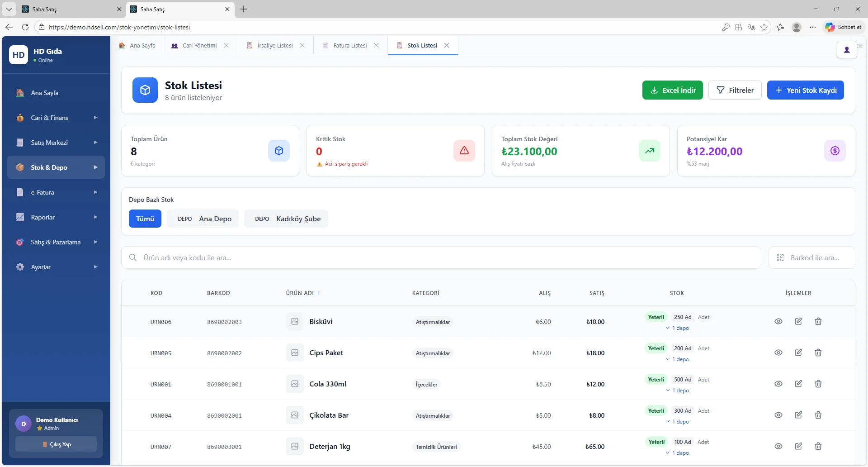This screenshot has width=868, height=467.
Task: Select the Tümü warehouse filter
Action: click(145, 219)
